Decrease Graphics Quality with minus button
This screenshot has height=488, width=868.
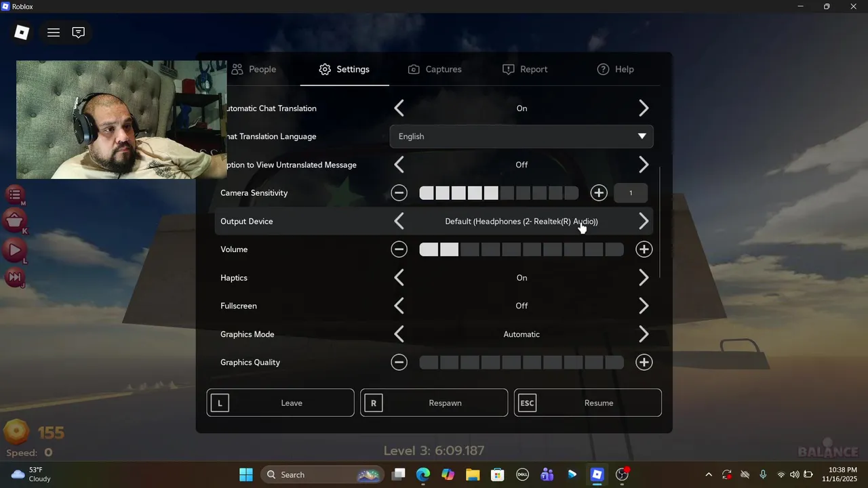pyautogui.click(x=399, y=363)
